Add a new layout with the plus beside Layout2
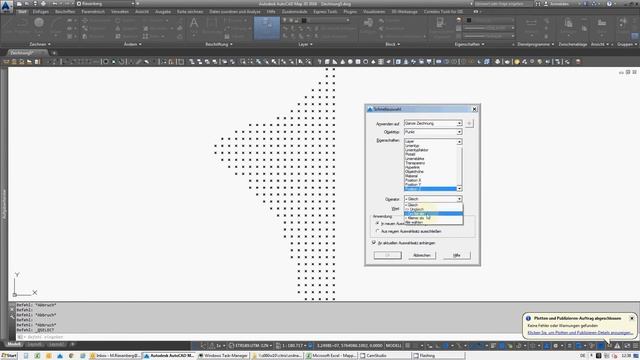 pos(72,345)
